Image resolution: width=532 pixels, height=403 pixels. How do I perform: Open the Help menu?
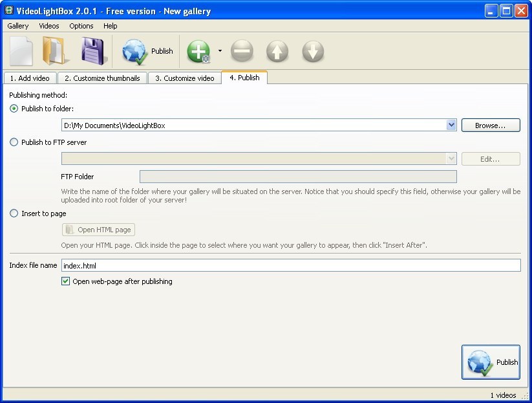click(111, 26)
